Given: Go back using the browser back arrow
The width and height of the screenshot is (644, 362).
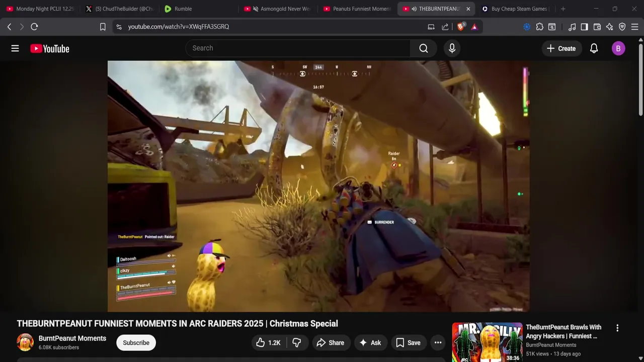Looking at the screenshot, I should pos(9,27).
